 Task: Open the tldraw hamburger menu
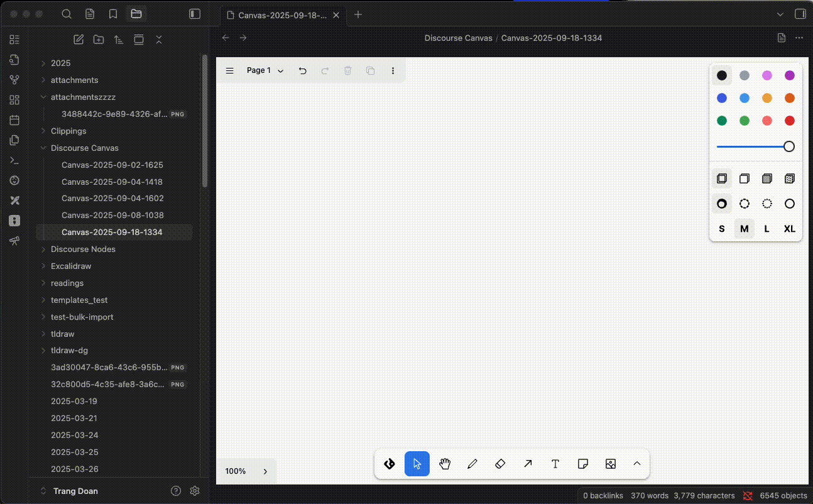229,70
